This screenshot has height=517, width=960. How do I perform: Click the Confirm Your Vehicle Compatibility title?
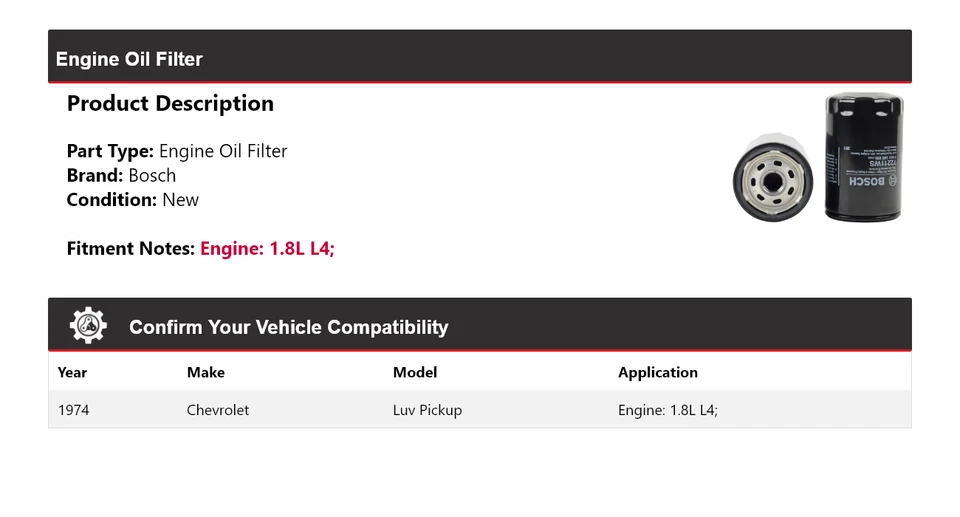pyautogui.click(x=288, y=327)
